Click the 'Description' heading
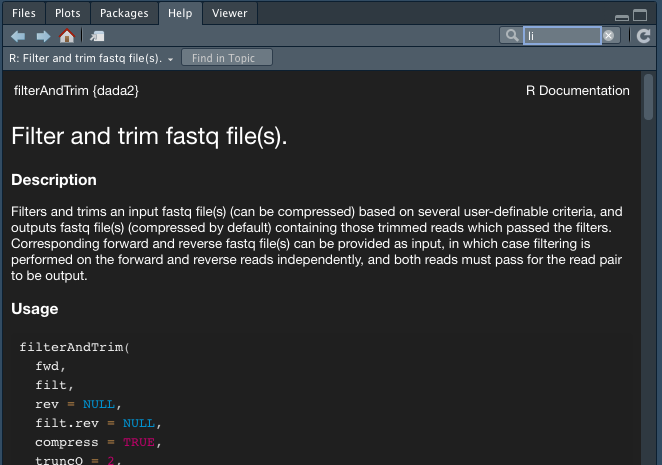The width and height of the screenshot is (662, 465). point(54,180)
